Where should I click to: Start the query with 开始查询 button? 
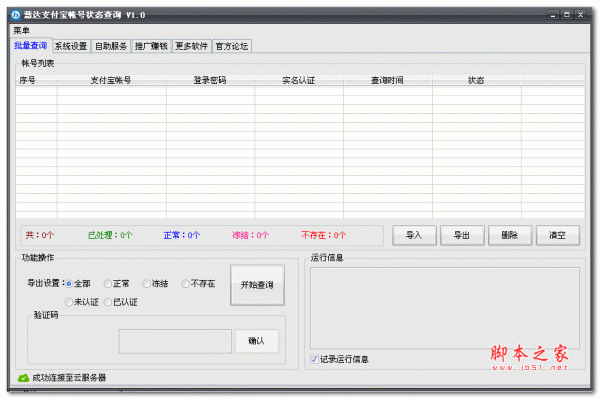coord(257,285)
